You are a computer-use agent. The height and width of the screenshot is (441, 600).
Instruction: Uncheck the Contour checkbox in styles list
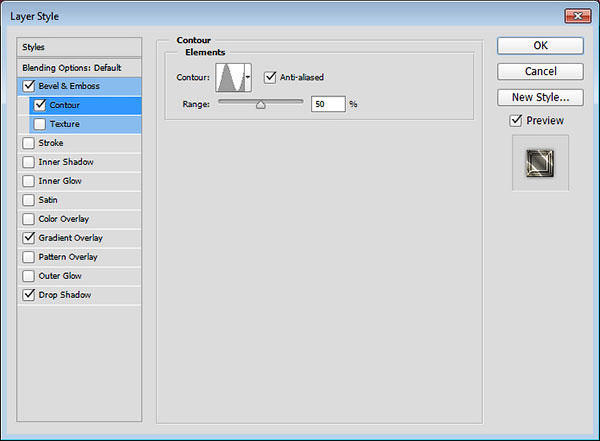[x=40, y=105]
